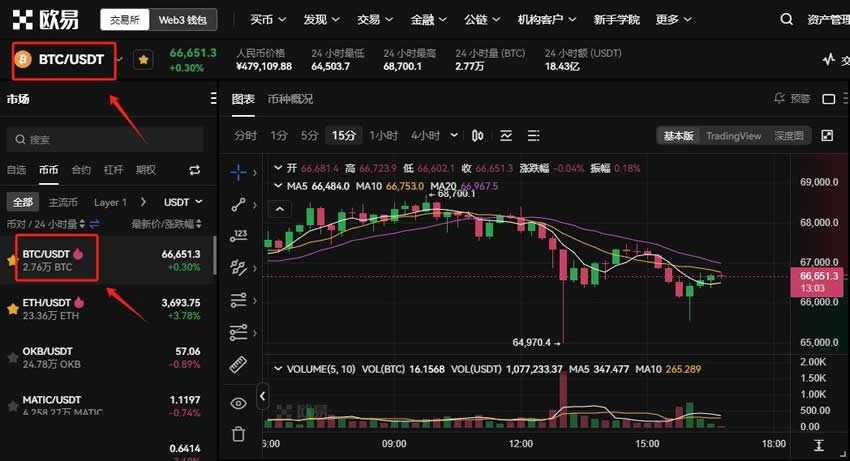The image size is (850, 461).
Task: Open the ruler measure tool
Action: tap(238, 364)
